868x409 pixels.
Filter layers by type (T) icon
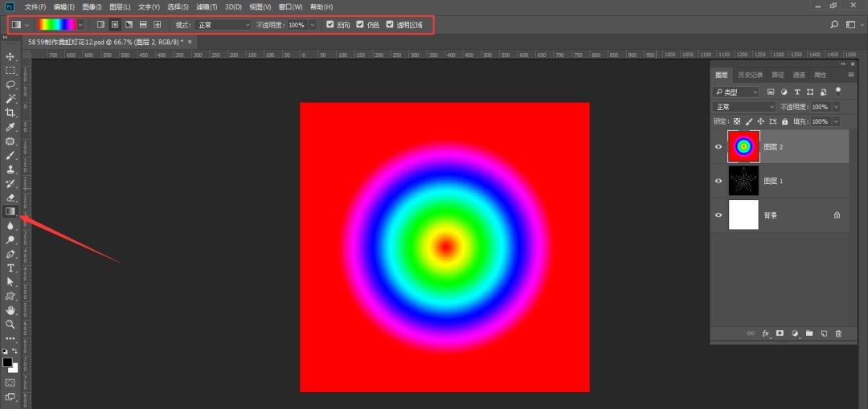pos(797,92)
